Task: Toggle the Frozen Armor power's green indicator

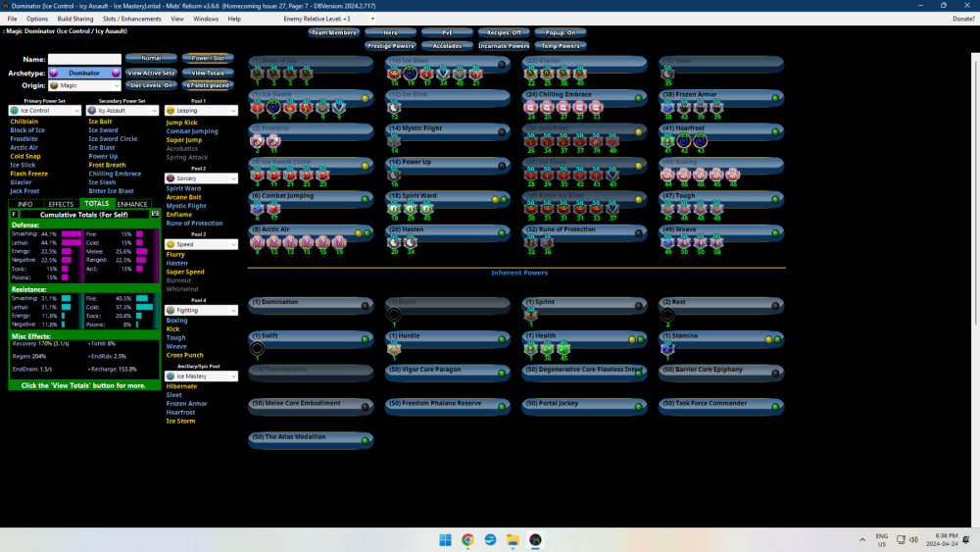Action: pos(775,98)
